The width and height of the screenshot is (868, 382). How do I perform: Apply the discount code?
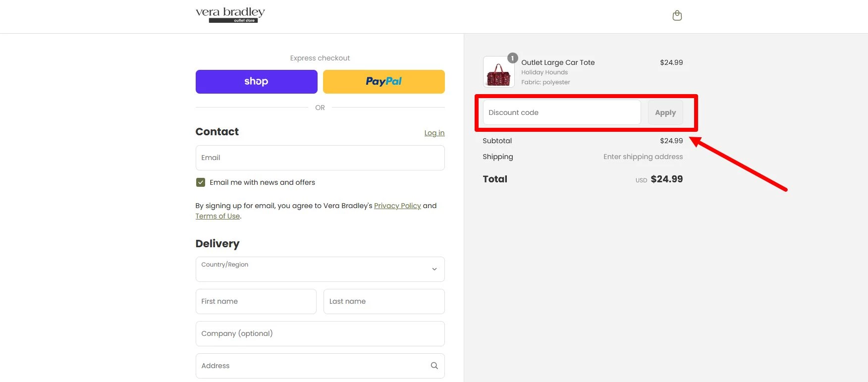[x=665, y=112]
